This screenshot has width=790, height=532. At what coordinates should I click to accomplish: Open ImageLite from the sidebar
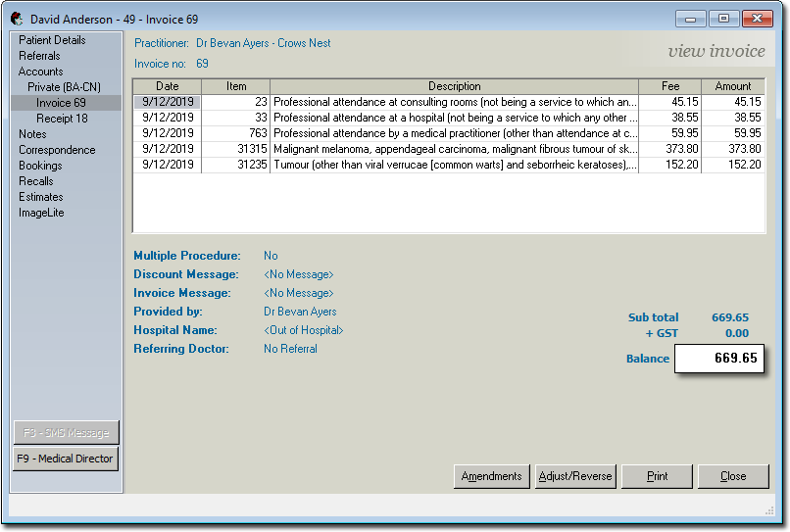[x=41, y=213]
